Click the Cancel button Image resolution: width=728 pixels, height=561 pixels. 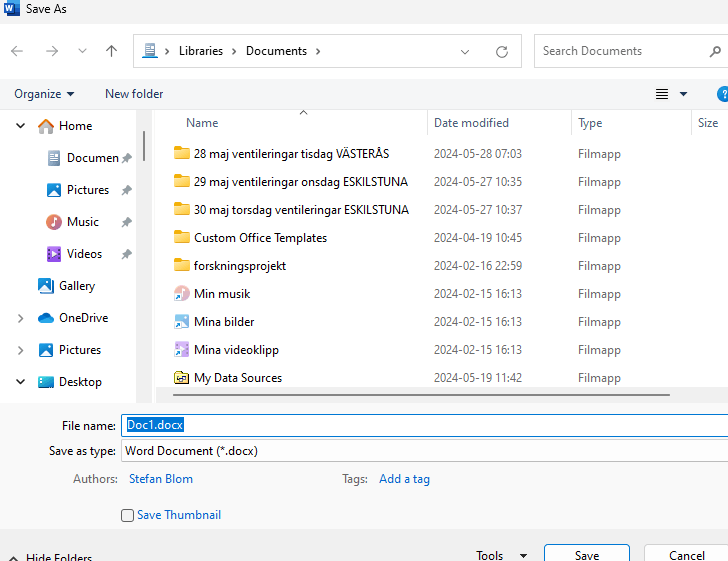(686, 555)
